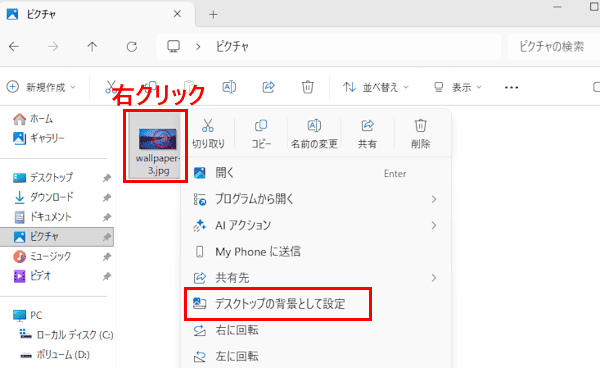Viewport: 600px width, 368px height.
Task: Click ピクチャ in the address bar
Action: pos(232,47)
